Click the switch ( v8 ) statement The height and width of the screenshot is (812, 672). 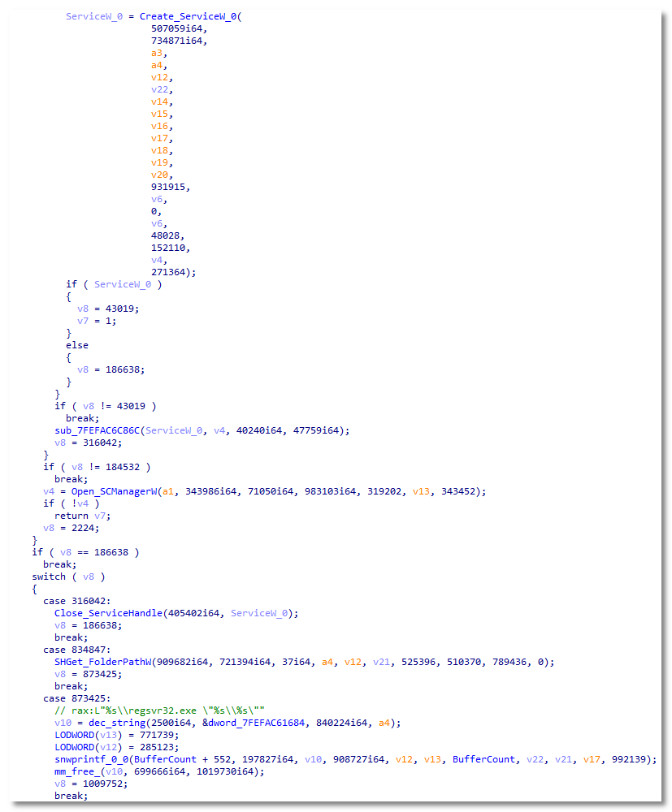pyautogui.click(x=68, y=577)
